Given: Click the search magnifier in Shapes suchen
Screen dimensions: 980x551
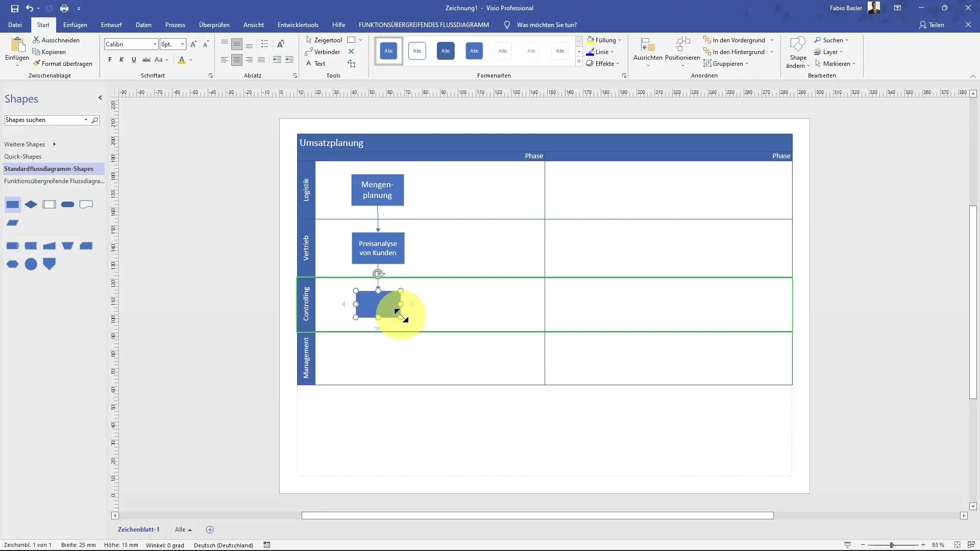Looking at the screenshot, I should click(x=95, y=120).
